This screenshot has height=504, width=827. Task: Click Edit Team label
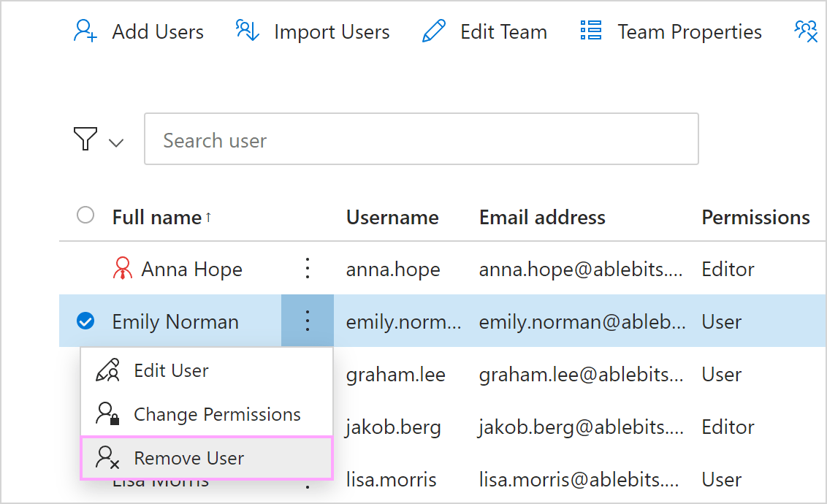click(x=503, y=32)
